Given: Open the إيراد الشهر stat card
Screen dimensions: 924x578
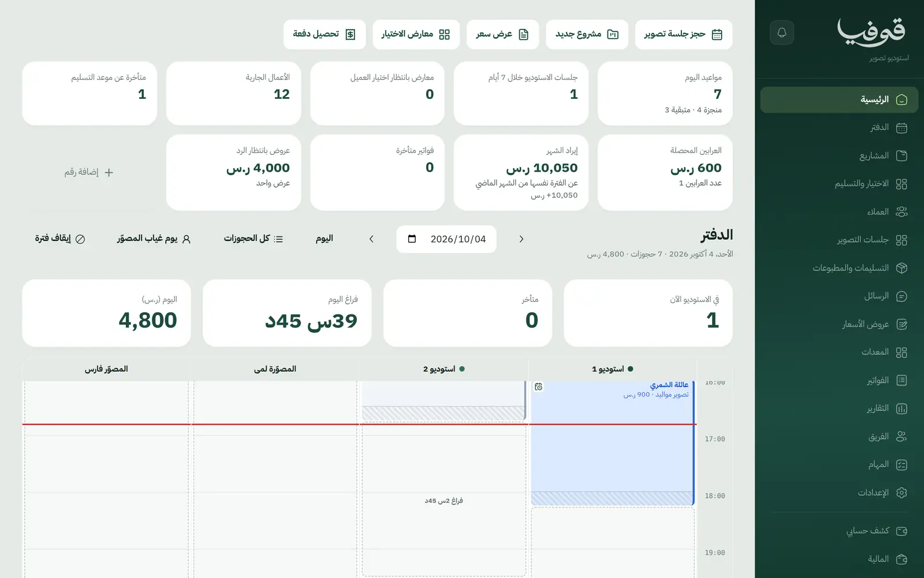Looking at the screenshot, I should coord(521,173).
